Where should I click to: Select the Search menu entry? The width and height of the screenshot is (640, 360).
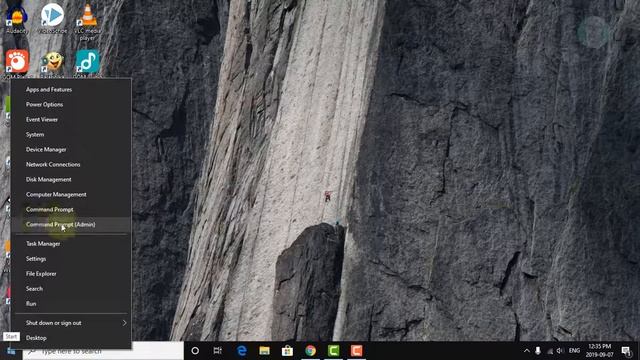click(71, 289)
